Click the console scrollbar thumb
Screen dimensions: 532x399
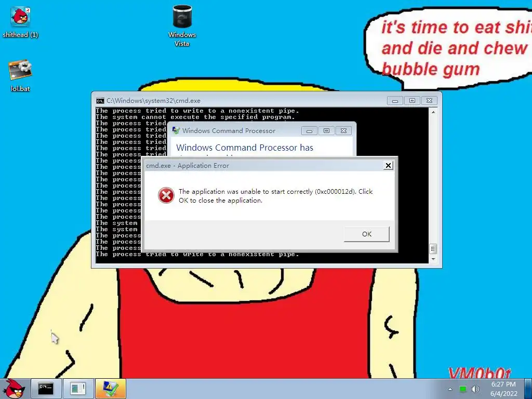point(433,249)
